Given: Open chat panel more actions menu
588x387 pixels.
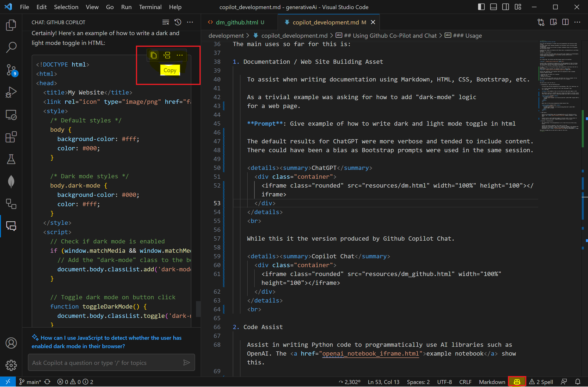Looking at the screenshot, I should (x=190, y=22).
